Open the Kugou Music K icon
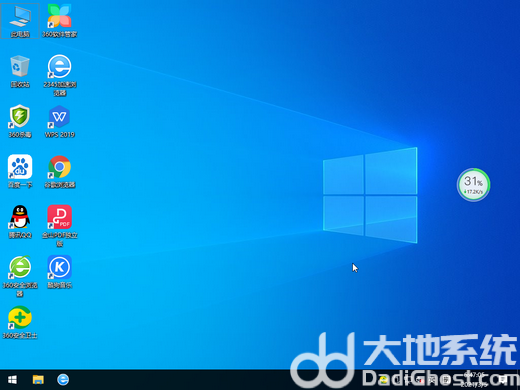The image size is (520, 390). (60, 272)
